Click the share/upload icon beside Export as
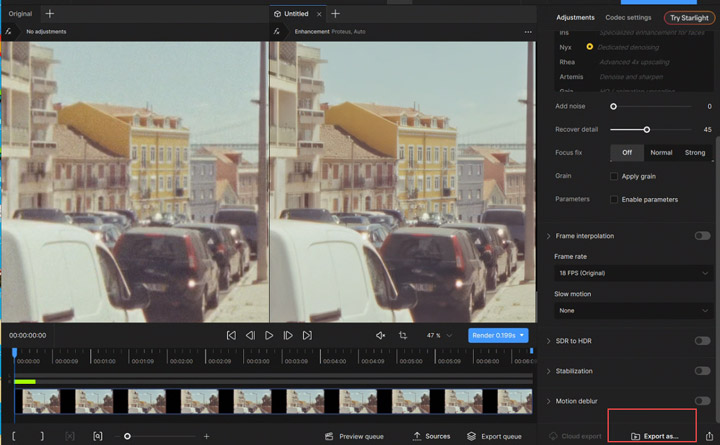This screenshot has height=445, width=720. point(709,436)
